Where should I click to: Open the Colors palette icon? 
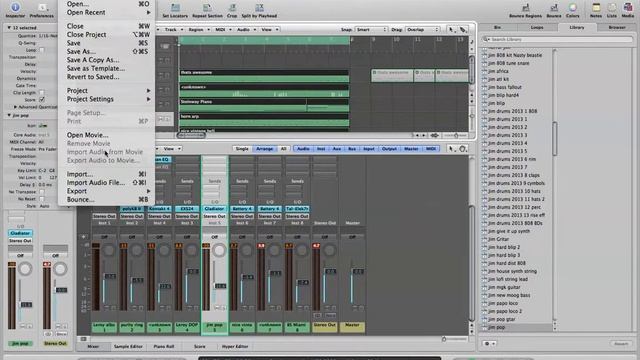click(573, 7)
